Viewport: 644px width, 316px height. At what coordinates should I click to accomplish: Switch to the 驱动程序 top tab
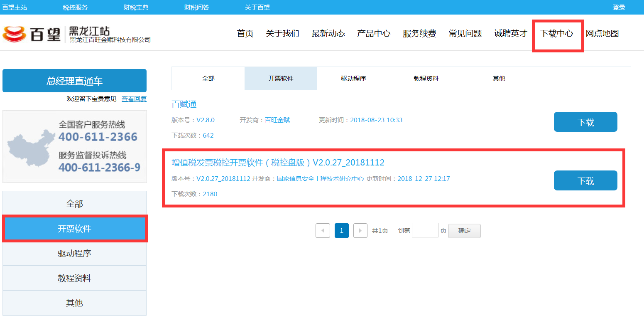(x=353, y=78)
